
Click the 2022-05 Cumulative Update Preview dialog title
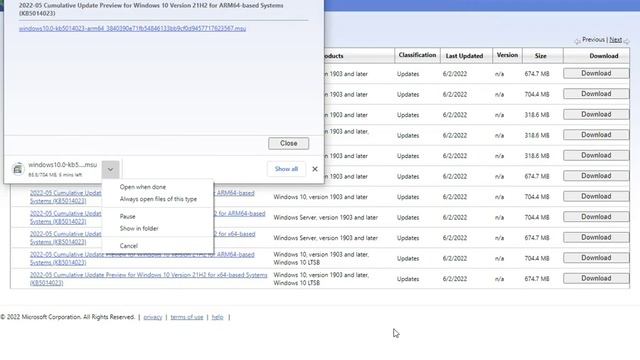(151, 9)
